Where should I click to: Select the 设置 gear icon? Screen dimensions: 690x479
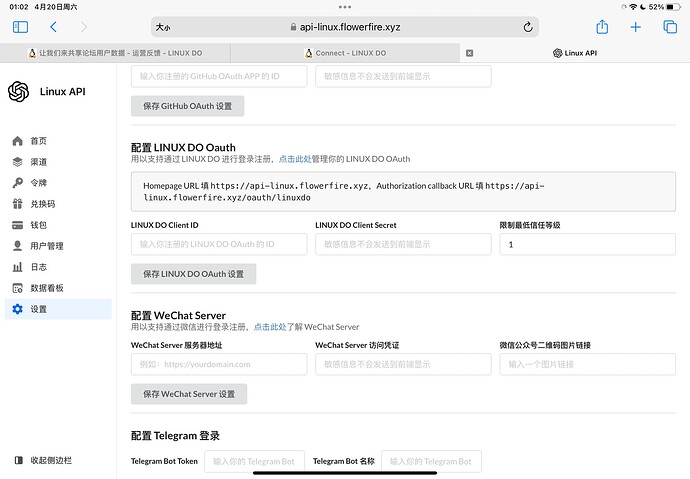(x=18, y=309)
